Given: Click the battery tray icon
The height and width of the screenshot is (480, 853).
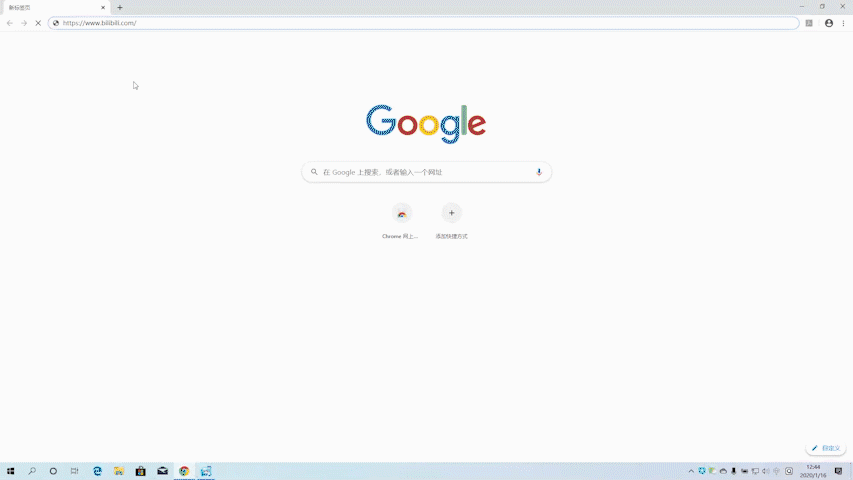Looking at the screenshot, I should [x=744, y=471].
